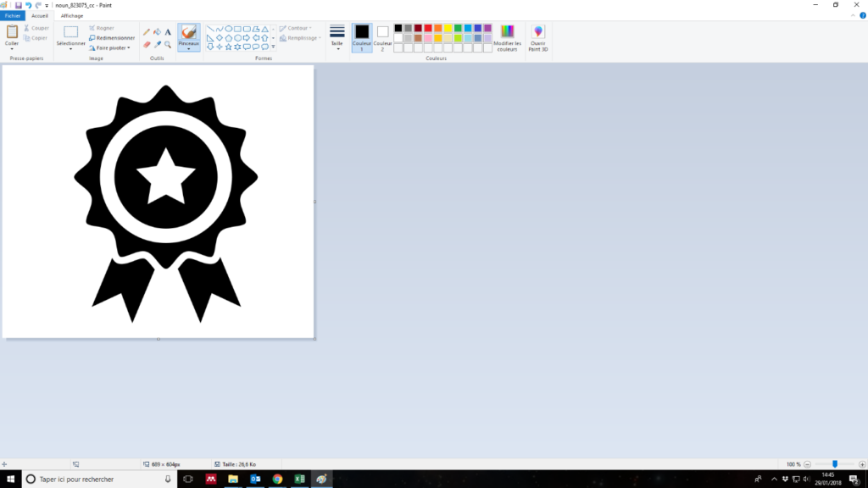
Task: Click the Undo arrow in quick access
Action: pyautogui.click(x=27, y=5)
